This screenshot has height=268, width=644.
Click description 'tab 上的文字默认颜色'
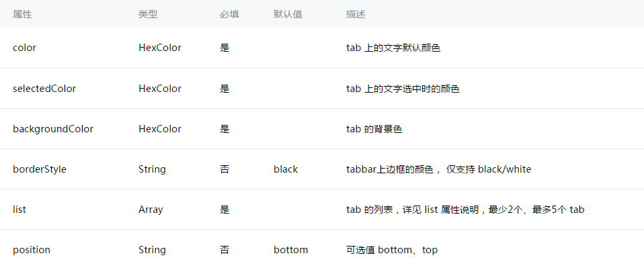393,48
